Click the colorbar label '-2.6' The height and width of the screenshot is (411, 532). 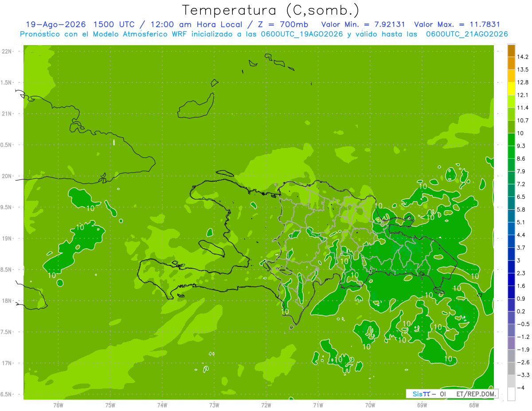pyautogui.click(x=523, y=362)
